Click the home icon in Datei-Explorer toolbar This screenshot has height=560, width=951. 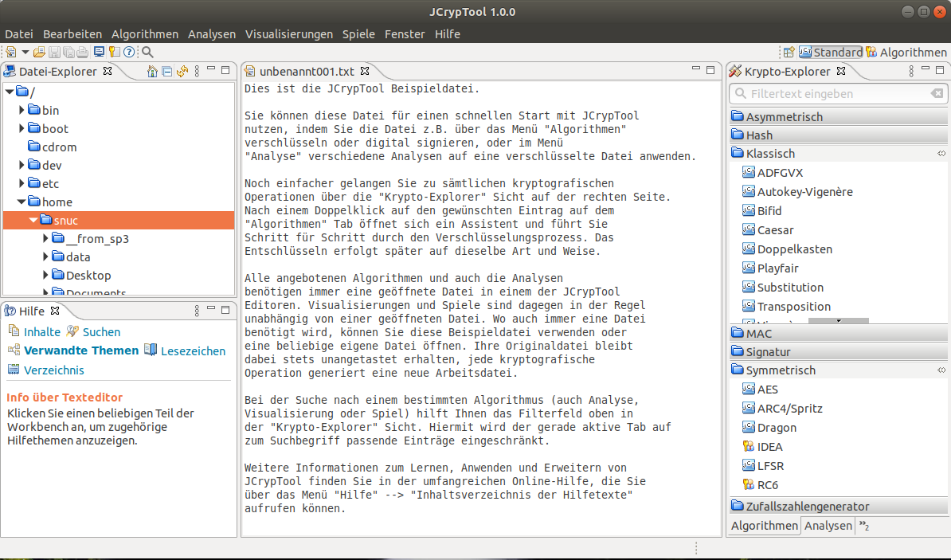(152, 72)
